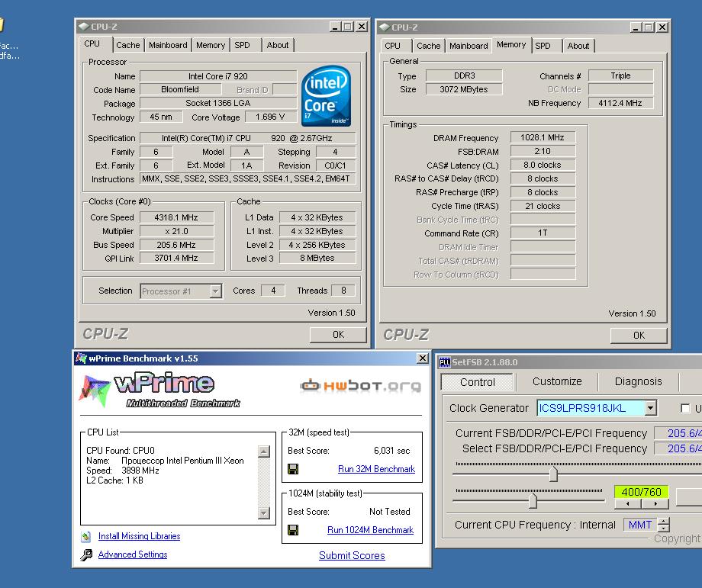702x588 pixels.
Task: Click the save icon under 1024M stability test
Action: click(x=293, y=530)
